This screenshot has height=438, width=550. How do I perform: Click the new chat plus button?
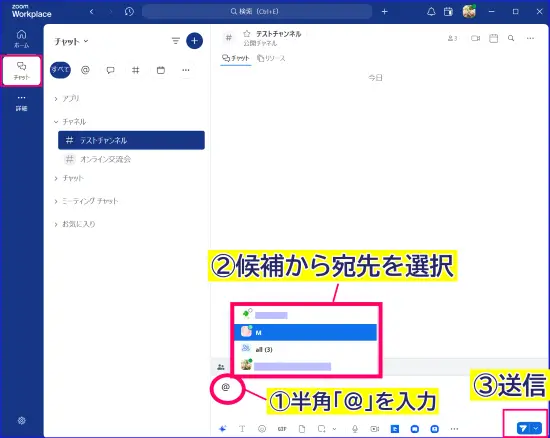point(194,41)
